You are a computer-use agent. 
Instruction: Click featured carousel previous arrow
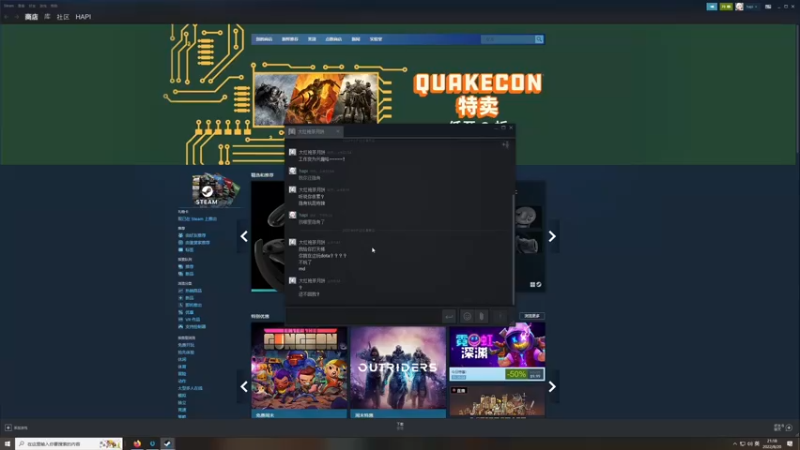point(244,236)
